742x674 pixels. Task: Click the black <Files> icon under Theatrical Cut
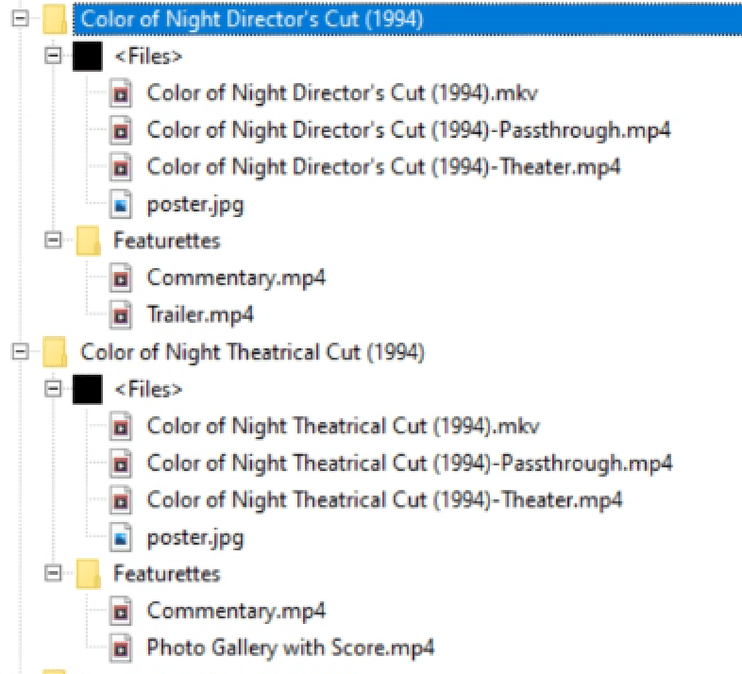point(88,390)
